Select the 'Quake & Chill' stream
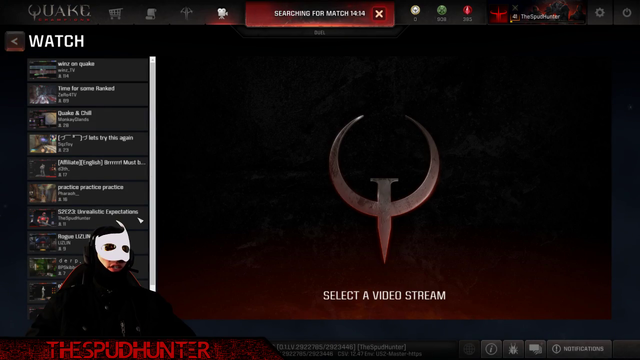Screen dimensions: 640x360 87,119
